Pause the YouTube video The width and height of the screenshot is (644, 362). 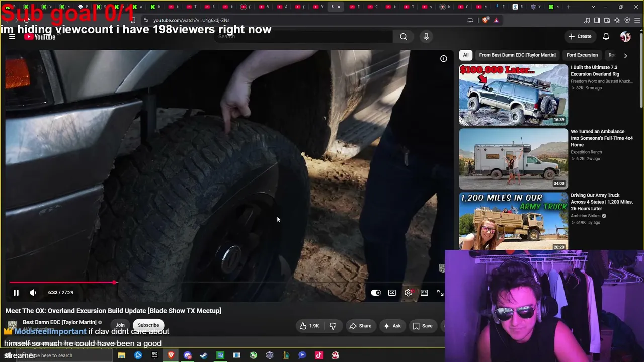[x=16, y=293]
